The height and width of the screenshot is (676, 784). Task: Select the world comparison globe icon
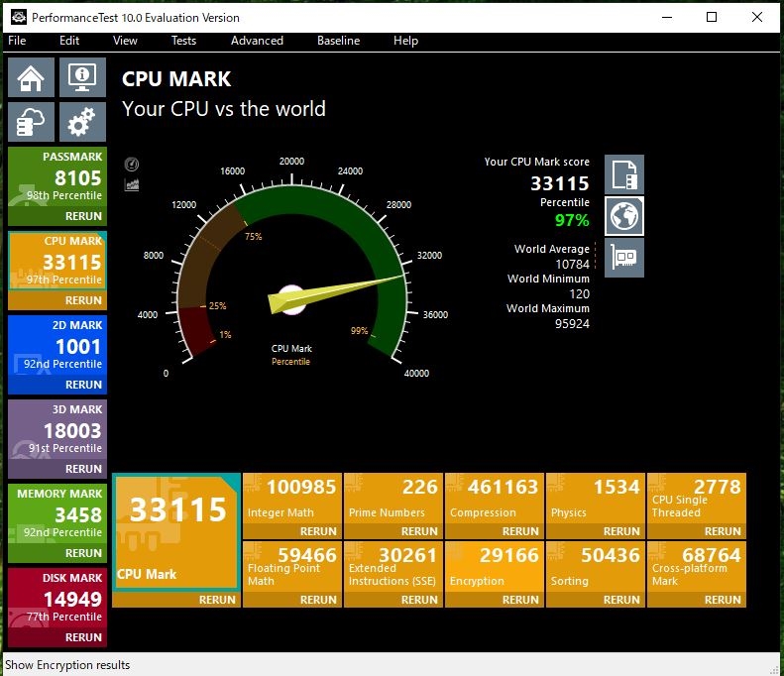pos(624,216)
